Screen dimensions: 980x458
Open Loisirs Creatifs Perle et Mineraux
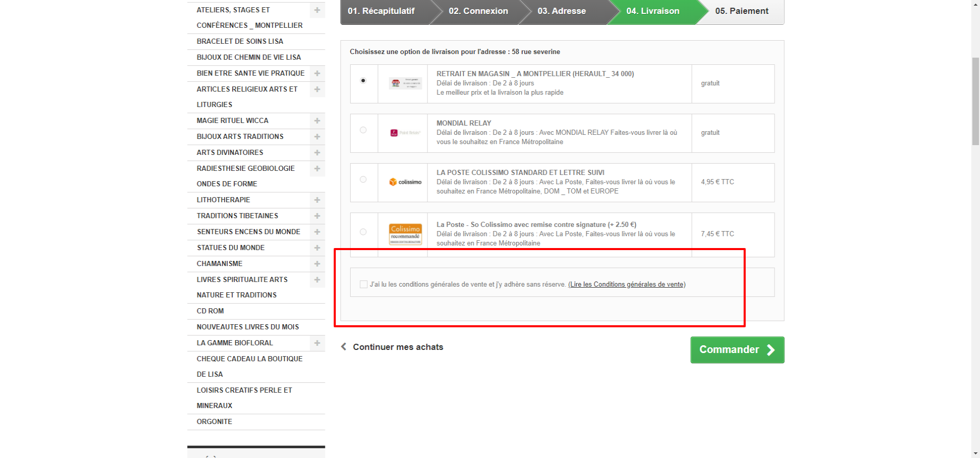pyautogui.click(x=244, y=398)
